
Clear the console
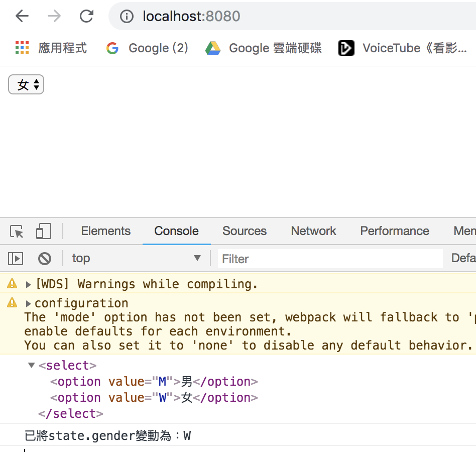[x=45, y=259]
